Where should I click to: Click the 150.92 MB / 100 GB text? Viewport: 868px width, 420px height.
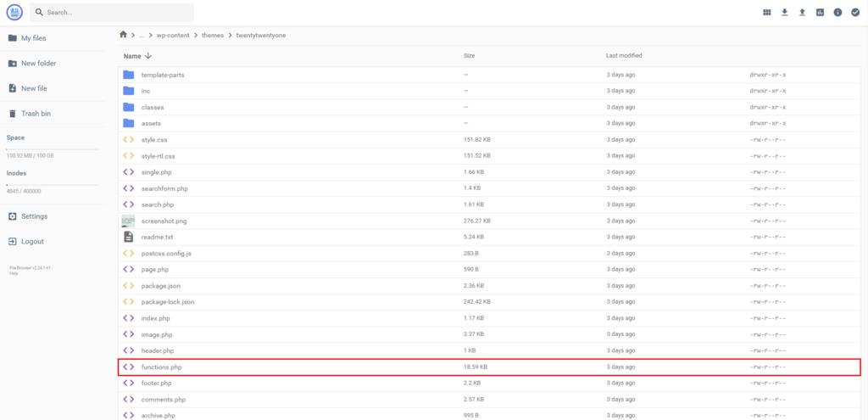tap(30, 156)
